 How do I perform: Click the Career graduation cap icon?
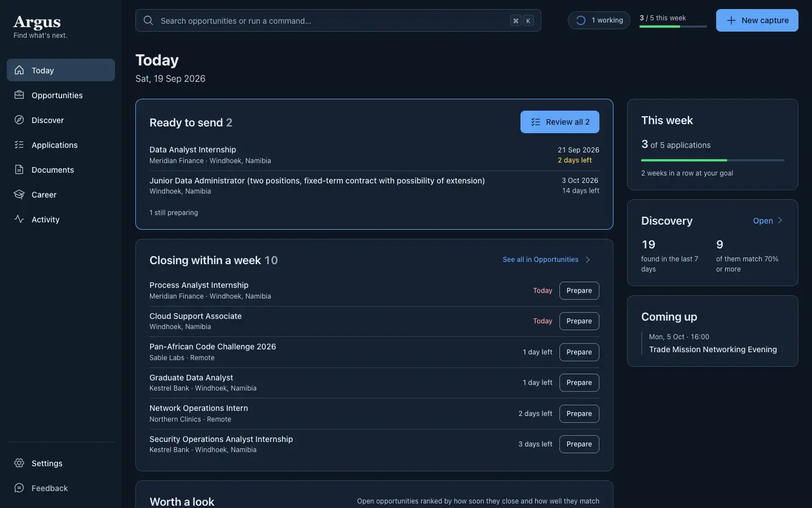click(19, 194)
